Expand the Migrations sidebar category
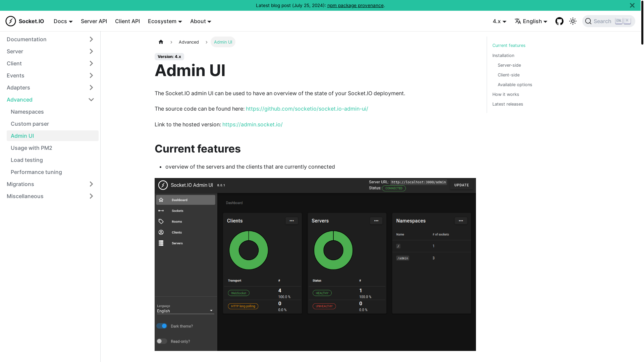 [91, 184]
